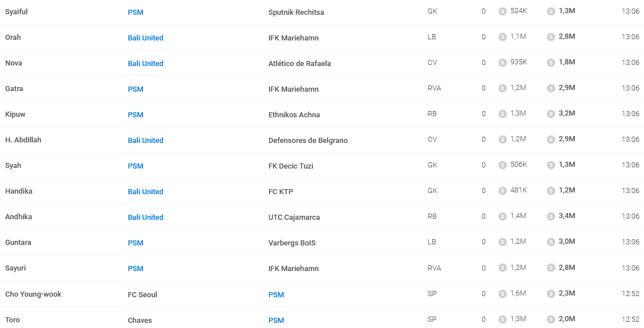Image resolution: width=644 pixels, height=328 pixels.
Task: Click coin icon beside Syaiful's 524K value
Action: tap(502, 11)
